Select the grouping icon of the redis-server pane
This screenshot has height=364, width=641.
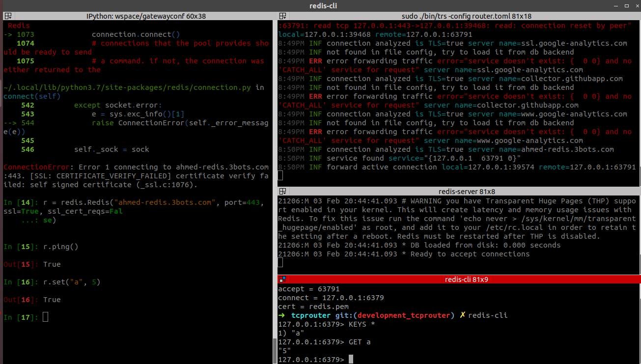pyautogui.click(x=281, y=191)
